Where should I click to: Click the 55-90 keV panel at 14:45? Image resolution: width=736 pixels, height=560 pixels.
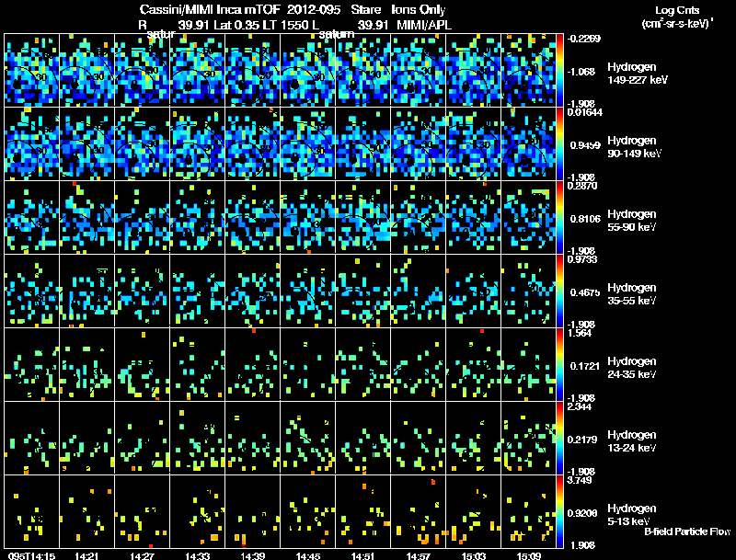308,218
